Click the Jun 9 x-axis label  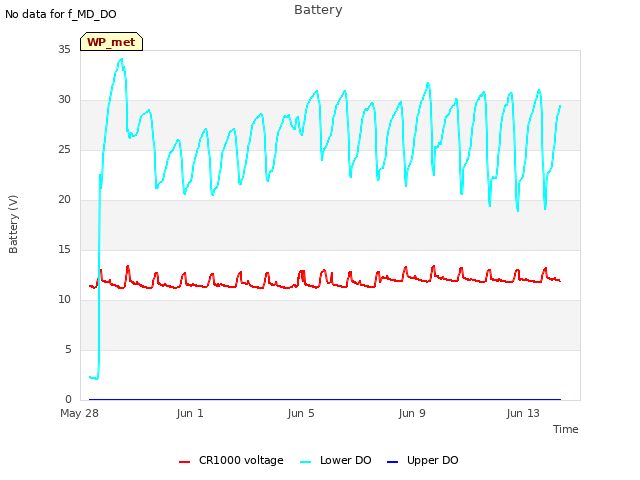pyautogui.click(x=412, y=413)
